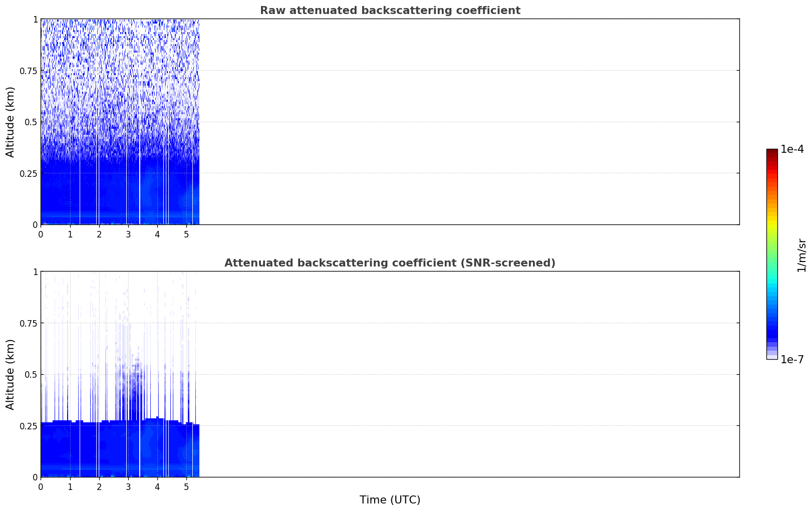Click the colorbar's "1e-7" minimum label
The height and width of the screenshot is (511, 812).
(x=792, y=359)
